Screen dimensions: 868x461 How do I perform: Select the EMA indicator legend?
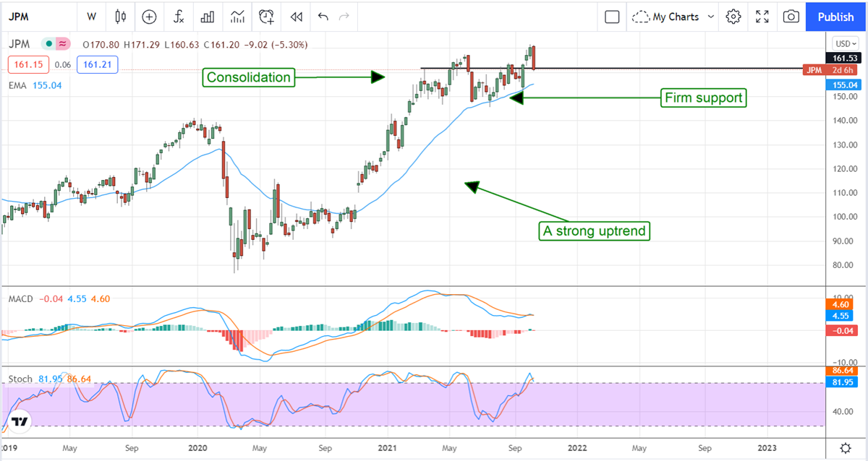pyautogui.click(x=18, y=85)
